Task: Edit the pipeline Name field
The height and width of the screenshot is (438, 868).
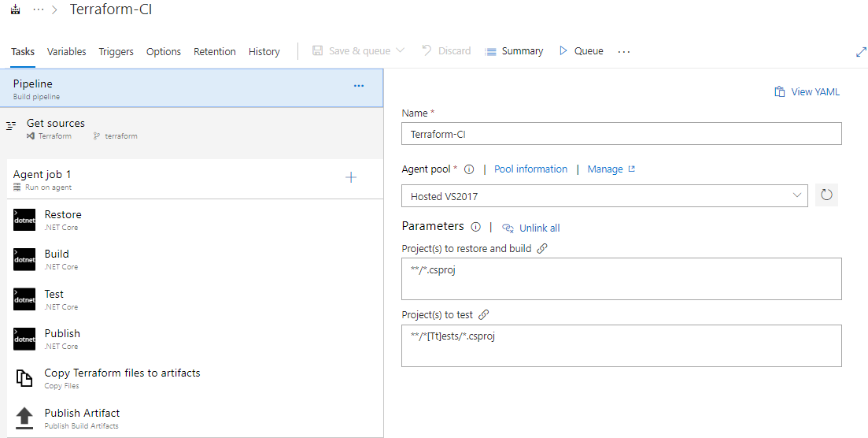Action: point(621,134)
